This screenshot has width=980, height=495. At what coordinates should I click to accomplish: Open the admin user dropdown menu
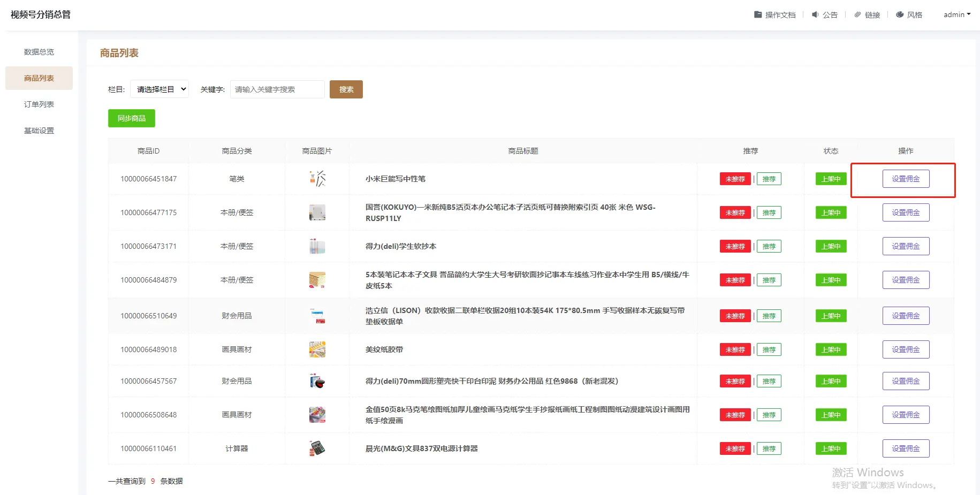(956, 15)
